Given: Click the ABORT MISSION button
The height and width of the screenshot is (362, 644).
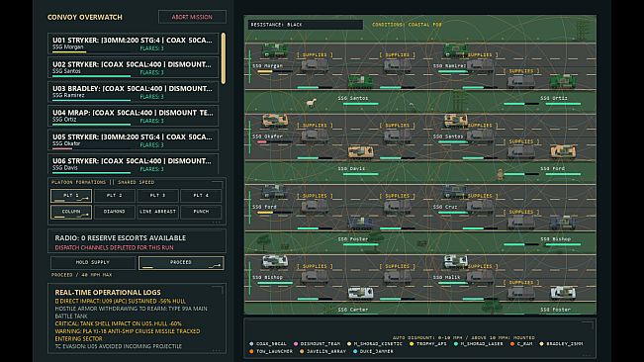Looking at the screenshot, I should click(x=192, y=17).
